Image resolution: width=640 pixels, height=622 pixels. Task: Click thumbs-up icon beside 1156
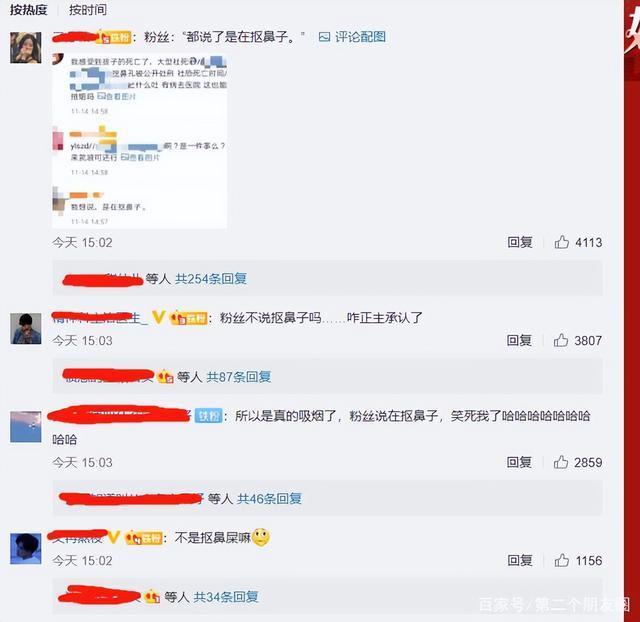coord(562,560)
